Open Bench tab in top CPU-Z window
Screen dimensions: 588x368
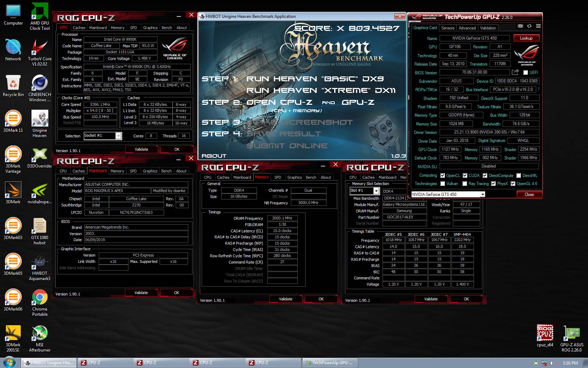pyautogui.click(x=167, y=28)
